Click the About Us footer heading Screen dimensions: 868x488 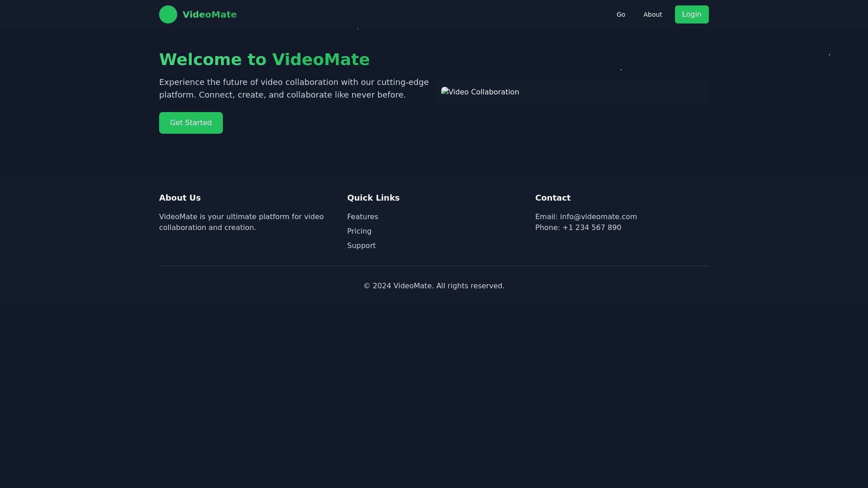(179, 198)
